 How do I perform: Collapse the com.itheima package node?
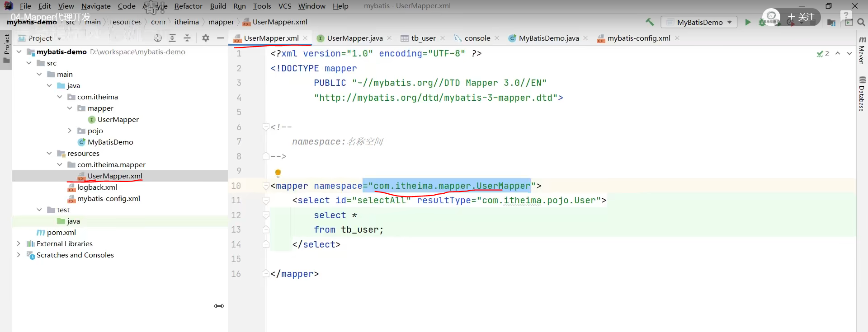[x=60, y=97]
